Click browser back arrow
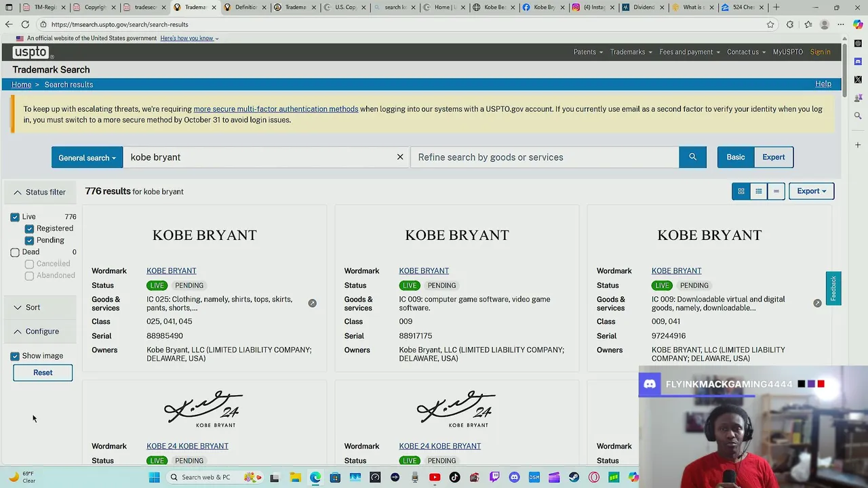 click(9, 24)
